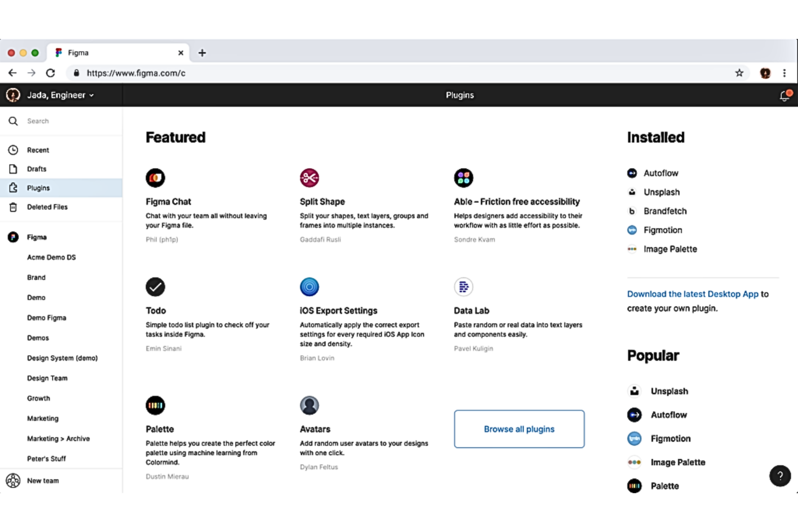The height and width of the screenshot is (532, 798).
Task: Click the New team icon
Action: click(13, 480)
